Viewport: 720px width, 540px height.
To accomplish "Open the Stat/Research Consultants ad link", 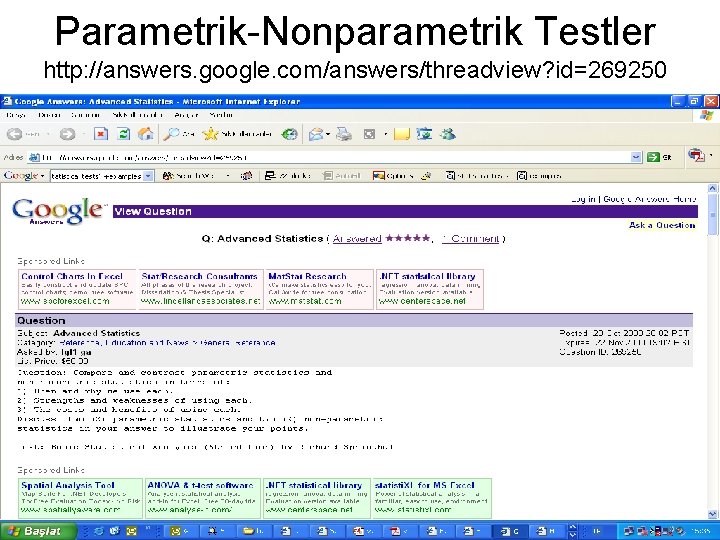I will click(x=199, y=276).
